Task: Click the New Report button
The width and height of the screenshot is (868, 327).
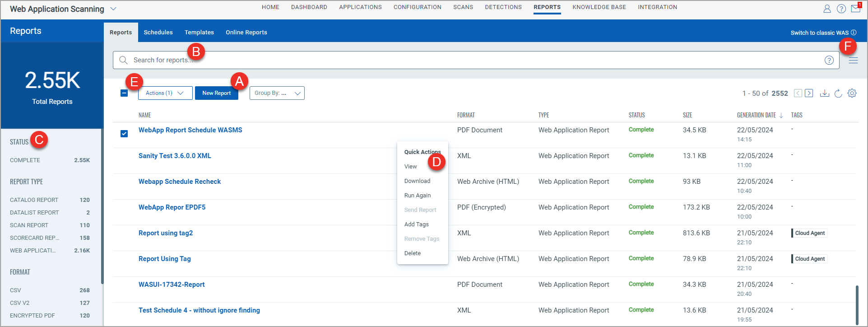Action: point(217,93)
